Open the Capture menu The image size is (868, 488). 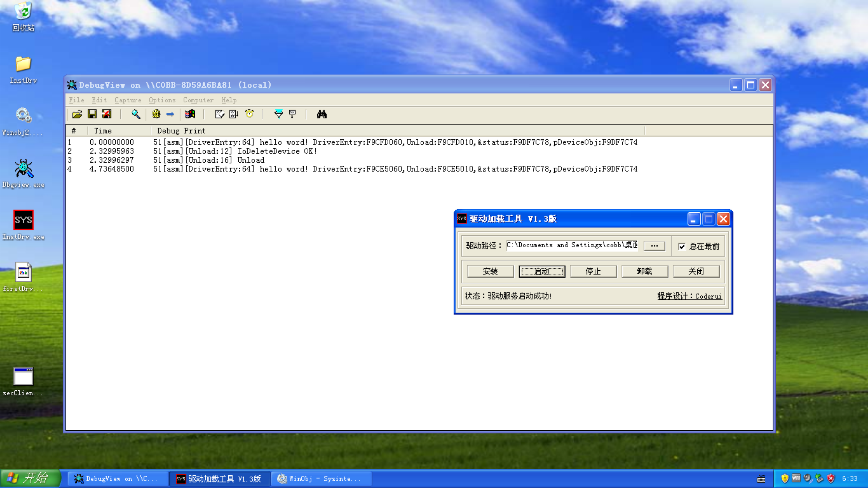(128, 100)
